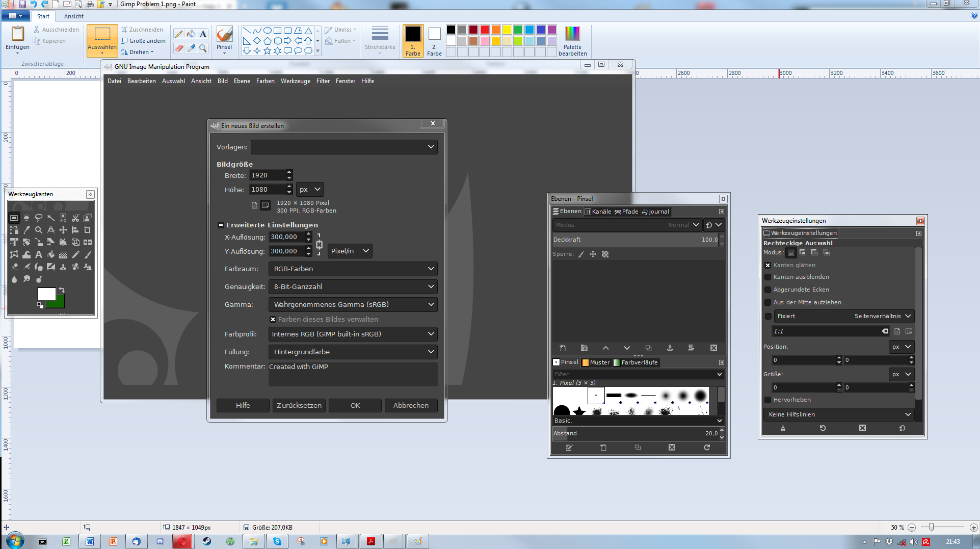Select the Rotate tool in the toolbox
980x549 pixels.
(27, 242)
